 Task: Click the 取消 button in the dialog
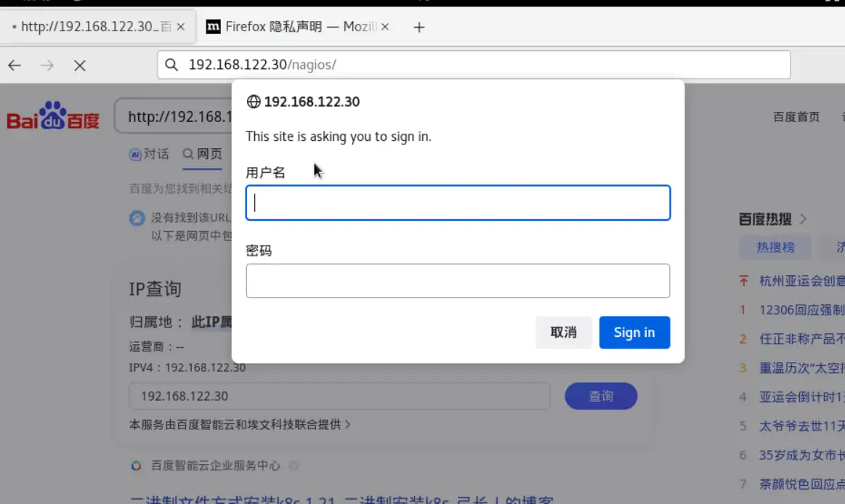(564, 332)
